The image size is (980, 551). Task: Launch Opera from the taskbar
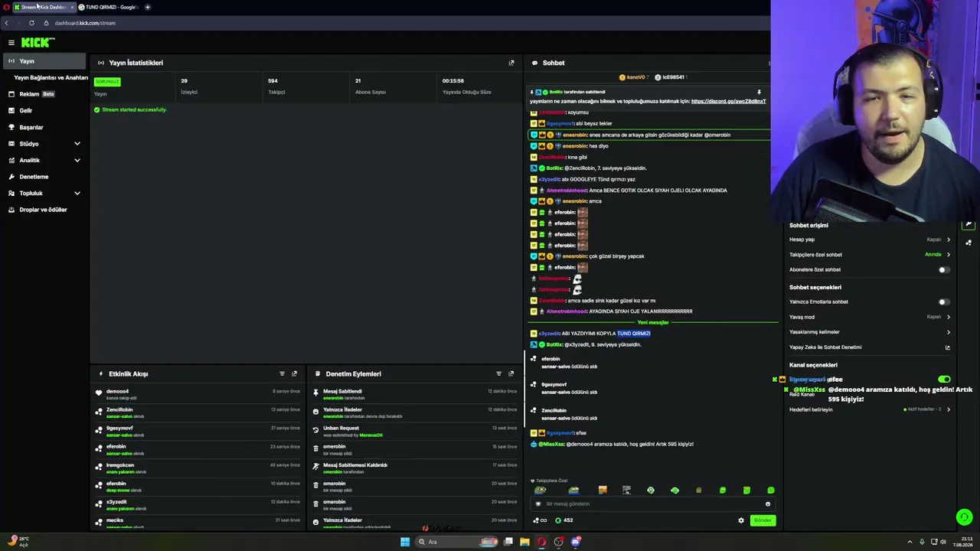(541, 542)
